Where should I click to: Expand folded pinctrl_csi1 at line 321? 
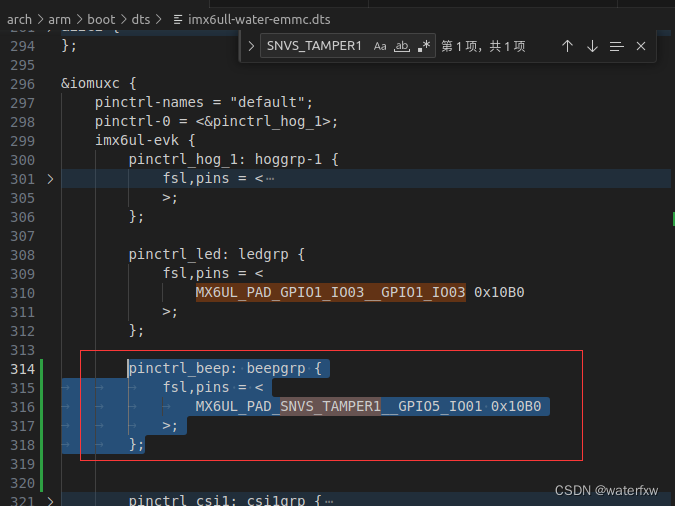(x=50, y=501)
